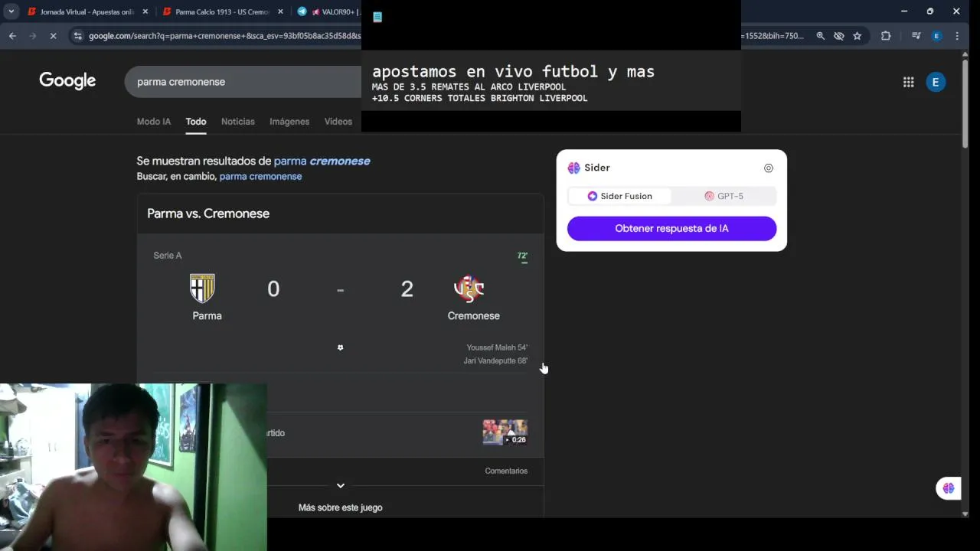Switch to Imágenes search tab
The image size is (980, 551).
(289, 122)
